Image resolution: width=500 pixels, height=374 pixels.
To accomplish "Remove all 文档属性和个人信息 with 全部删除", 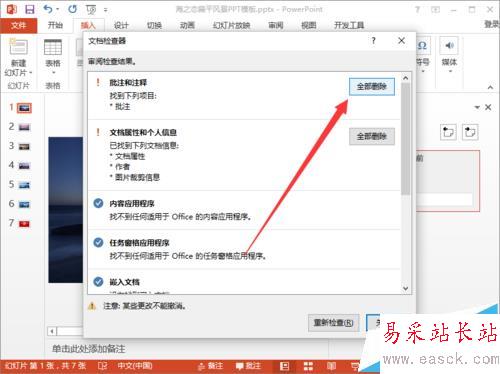I will 372,136.
